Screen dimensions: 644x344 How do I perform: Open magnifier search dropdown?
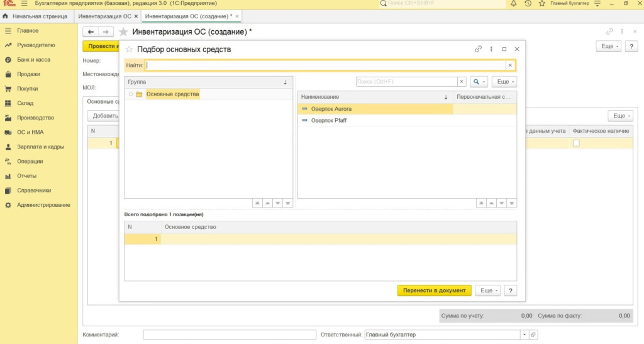pyautogui.click(x=479, y=82)
